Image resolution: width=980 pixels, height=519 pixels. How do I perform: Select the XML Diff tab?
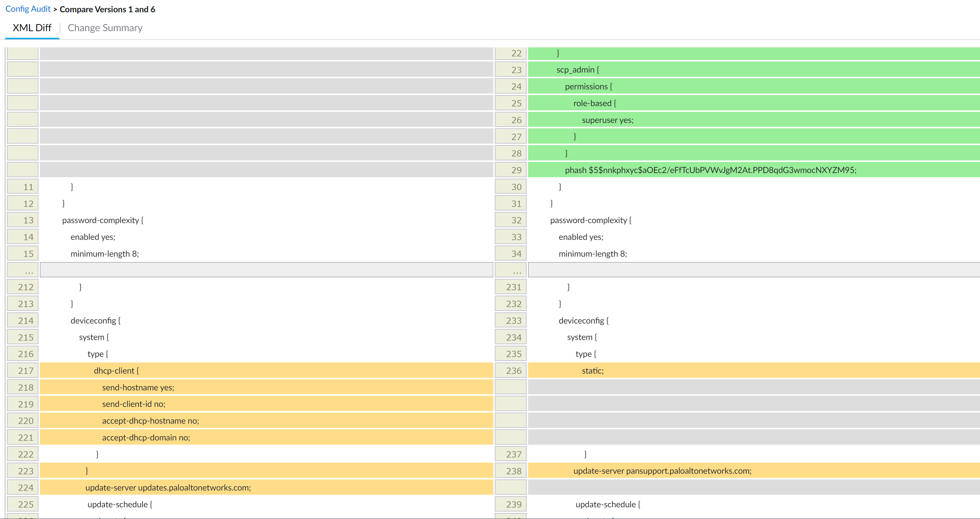pos(32,28)
